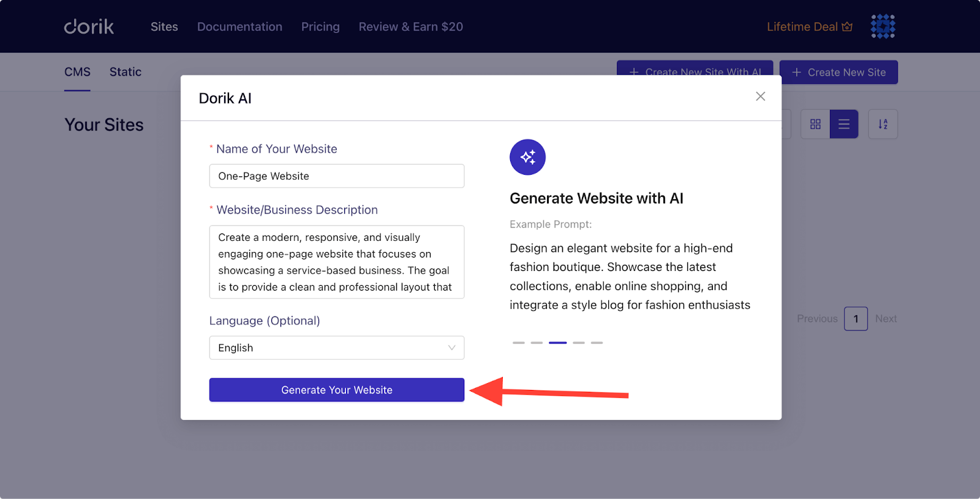
Task: Switch to grid view of sites
Action: [815, 124]
